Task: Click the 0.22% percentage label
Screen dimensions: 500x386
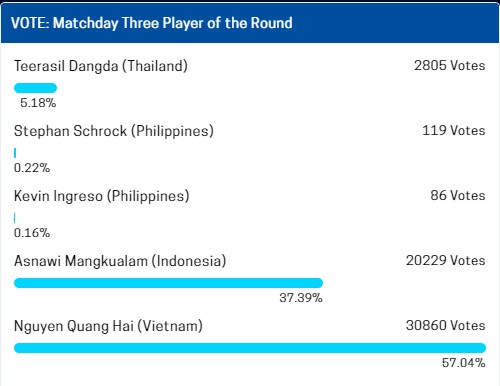Action: [32, 168]
